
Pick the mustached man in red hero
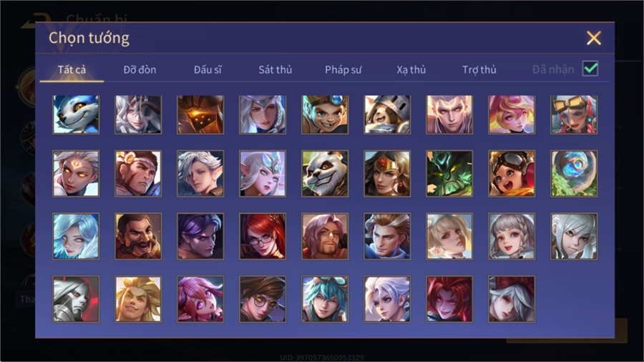138,236
